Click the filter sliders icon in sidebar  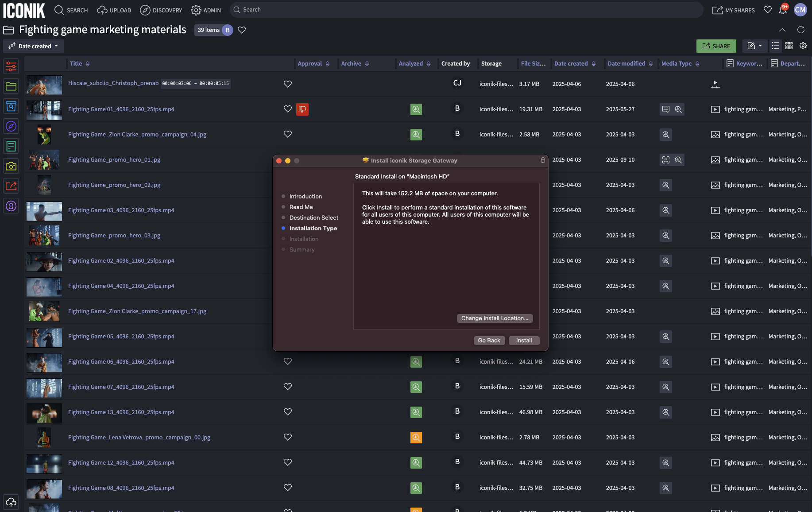coord(11,66)
